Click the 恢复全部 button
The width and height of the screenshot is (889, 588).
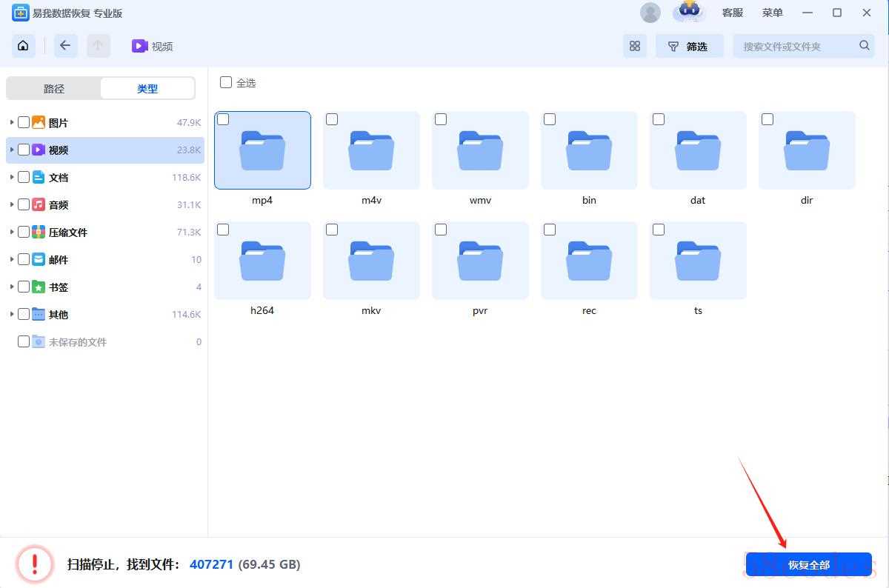(x=808, y=564)
